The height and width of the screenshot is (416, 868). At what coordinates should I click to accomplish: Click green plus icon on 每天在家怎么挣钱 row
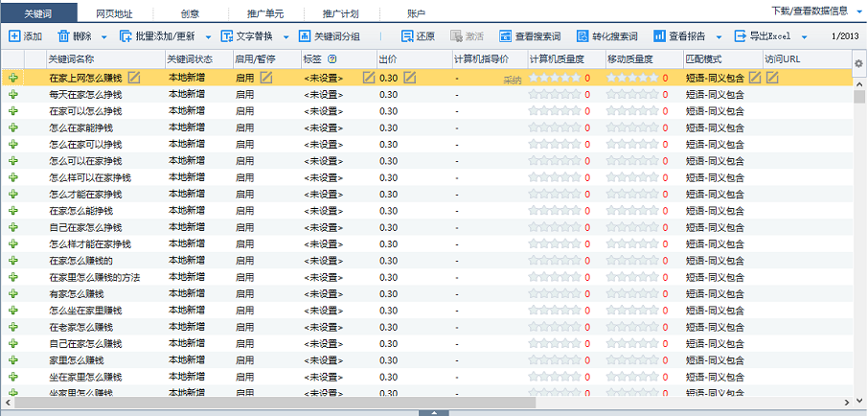tap(13, 95)
